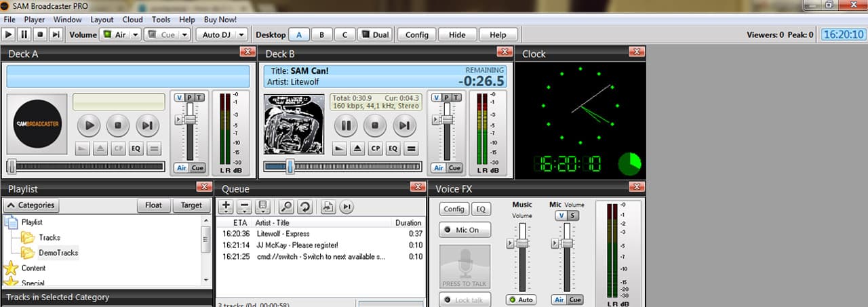
Task: Select the DemoTracks folder in Playlist
Action: (58, 253)
